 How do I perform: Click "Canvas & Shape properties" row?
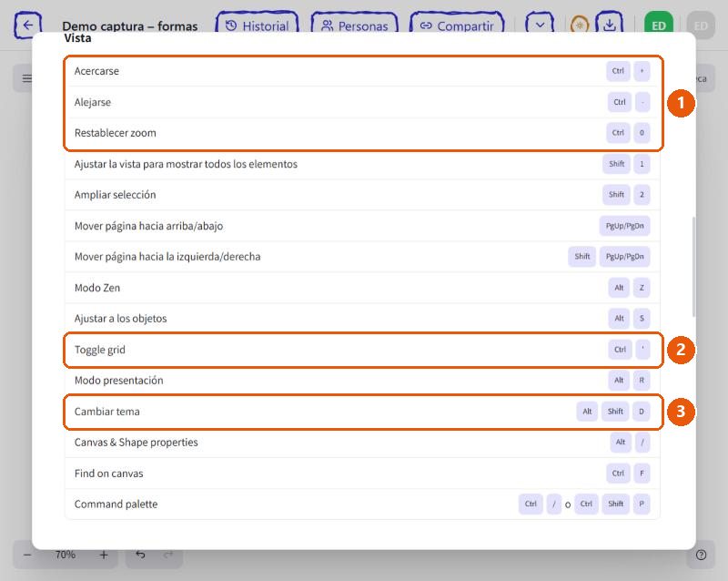coord(362,442)
